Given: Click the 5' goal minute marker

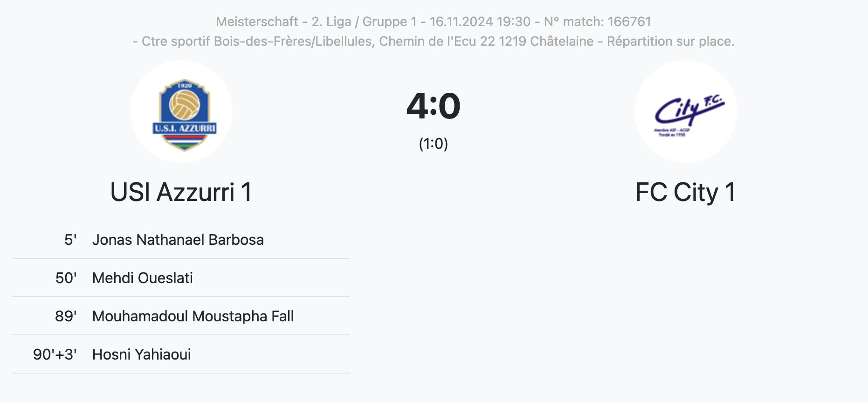Looking at the screenshot, I should [x=70, y=240].
